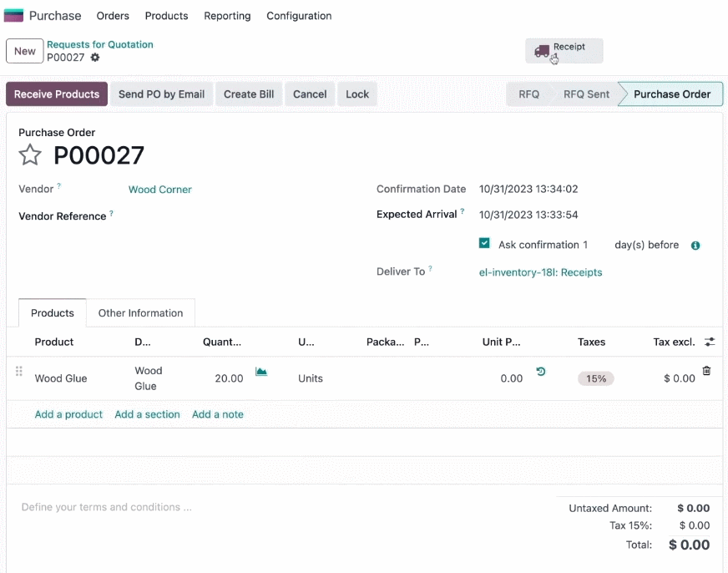
Task: Click the Units unit of measure cell
Action: pos(310,378)
